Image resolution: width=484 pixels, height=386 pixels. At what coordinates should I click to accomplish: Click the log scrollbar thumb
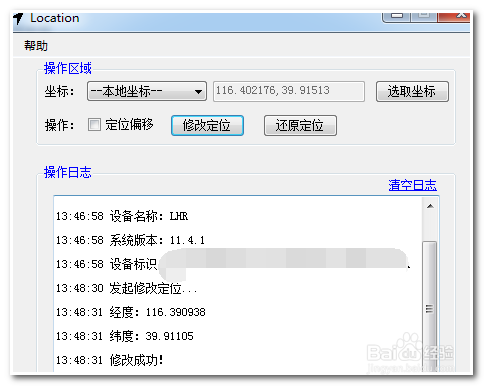point(430,307)
